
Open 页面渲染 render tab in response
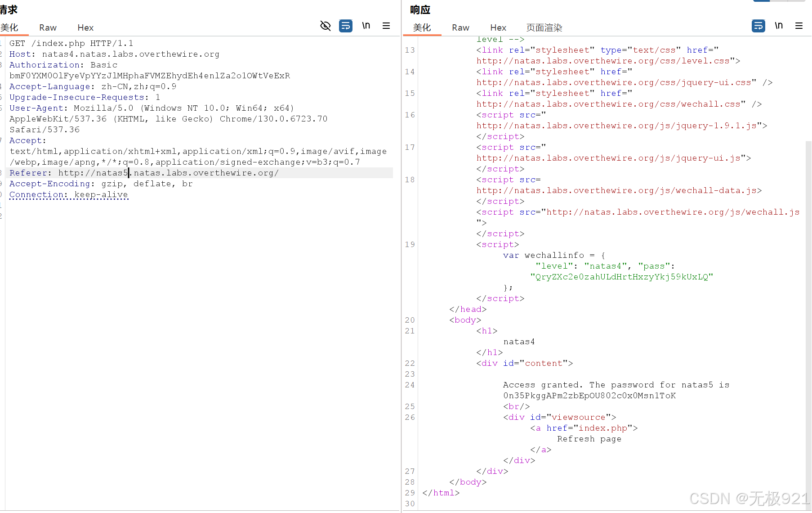544,28
